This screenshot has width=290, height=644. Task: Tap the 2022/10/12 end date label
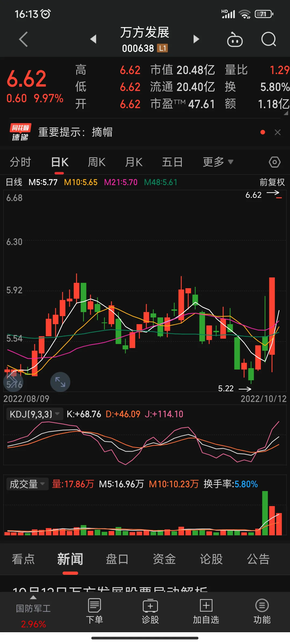pyautogui.click(x=264, y=399)
